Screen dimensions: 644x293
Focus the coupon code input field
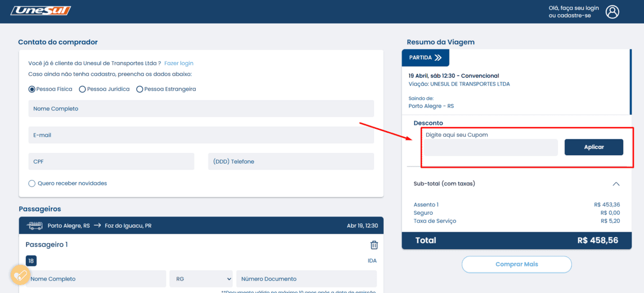tap(491, 147)
